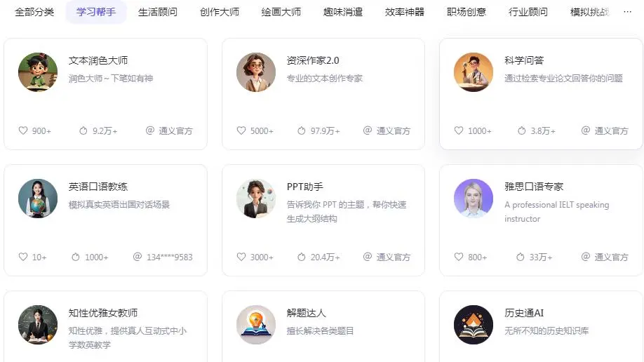The width and height of the screenshot is (644, 362).
Task: Click the heart icon on 资深作家2.0 card
Action: coord(241,130)
